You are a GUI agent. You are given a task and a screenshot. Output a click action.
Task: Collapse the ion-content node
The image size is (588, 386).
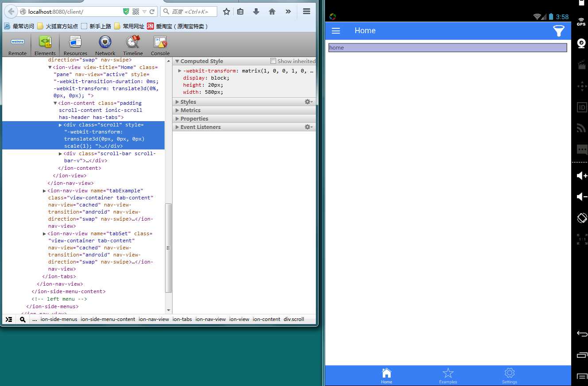click(x=55, y=103)
